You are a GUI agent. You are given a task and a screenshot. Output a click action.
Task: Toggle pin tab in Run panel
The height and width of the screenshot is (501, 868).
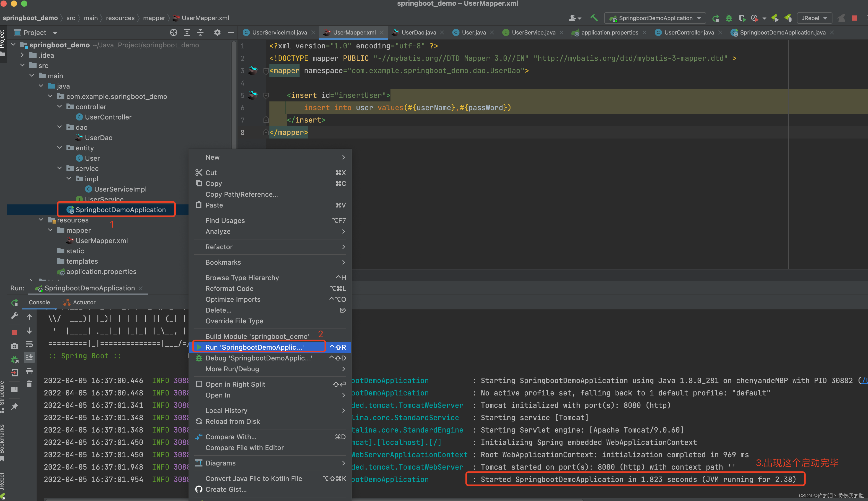point(14,407)
